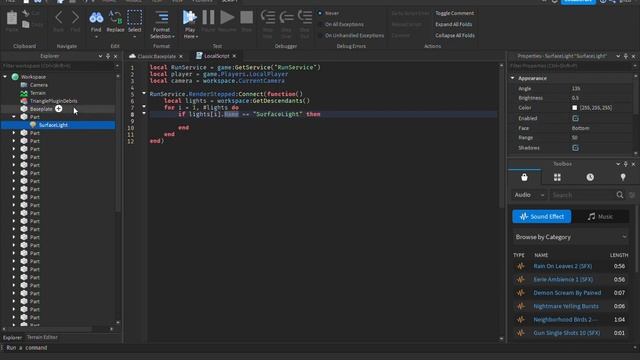This screenshot has height=360, width=640.
Task: Click the Replace icon in Edit group
Action: 115,18
